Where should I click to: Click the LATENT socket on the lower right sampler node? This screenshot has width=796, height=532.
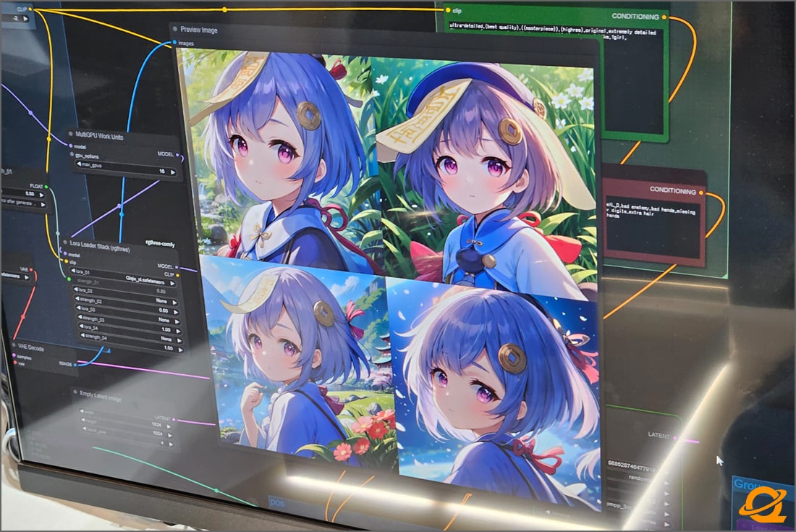[675, 437]
